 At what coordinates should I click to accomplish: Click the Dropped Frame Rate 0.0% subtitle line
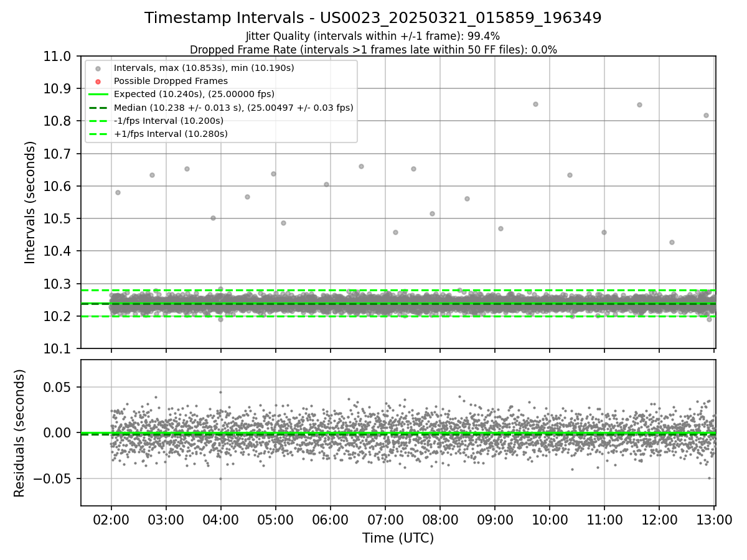pyautogui.click(x=373, y=50)
